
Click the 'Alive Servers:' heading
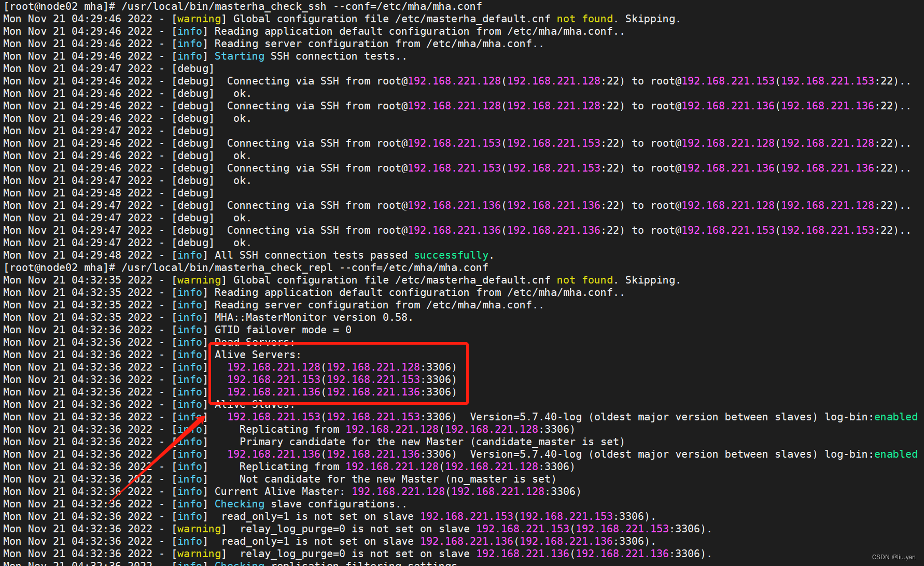tap(258, 355)
